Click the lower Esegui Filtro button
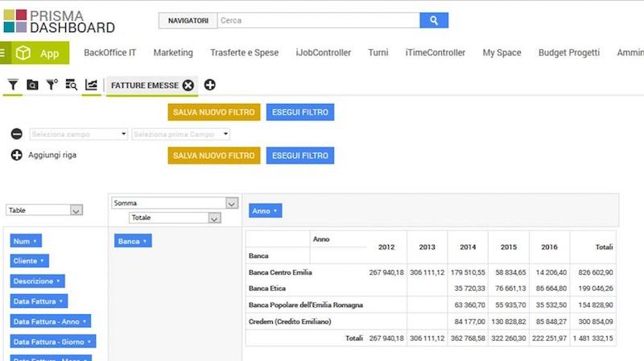 299,156
